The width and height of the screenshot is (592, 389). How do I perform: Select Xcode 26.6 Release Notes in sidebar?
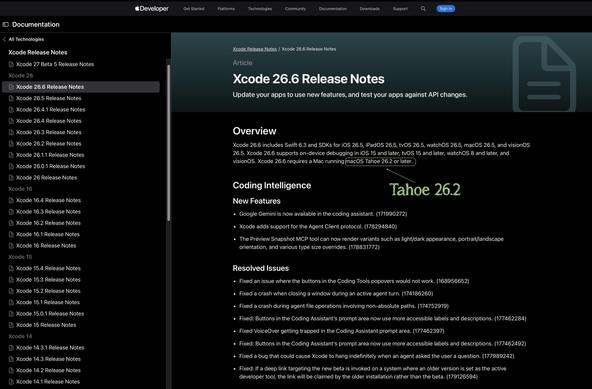click(81, 87)
